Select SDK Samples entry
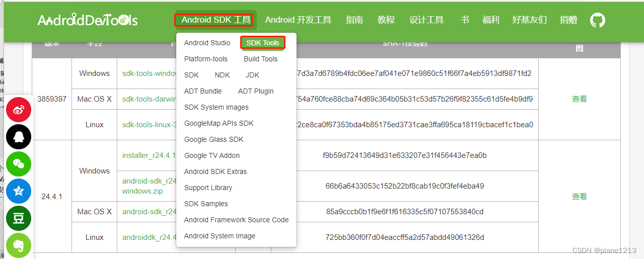This screenshot has height=259, width=644. click(x=206, y=204)
